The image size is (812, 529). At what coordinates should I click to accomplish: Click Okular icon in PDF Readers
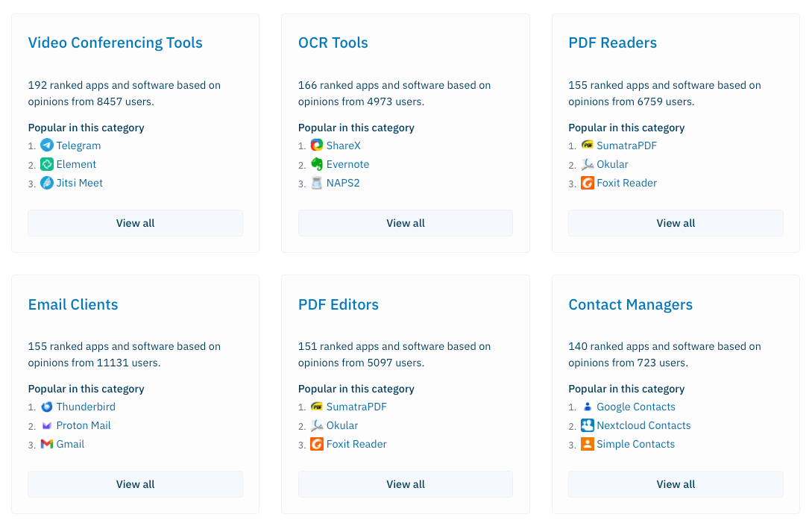pyautogui.click(x=588, y=164)
